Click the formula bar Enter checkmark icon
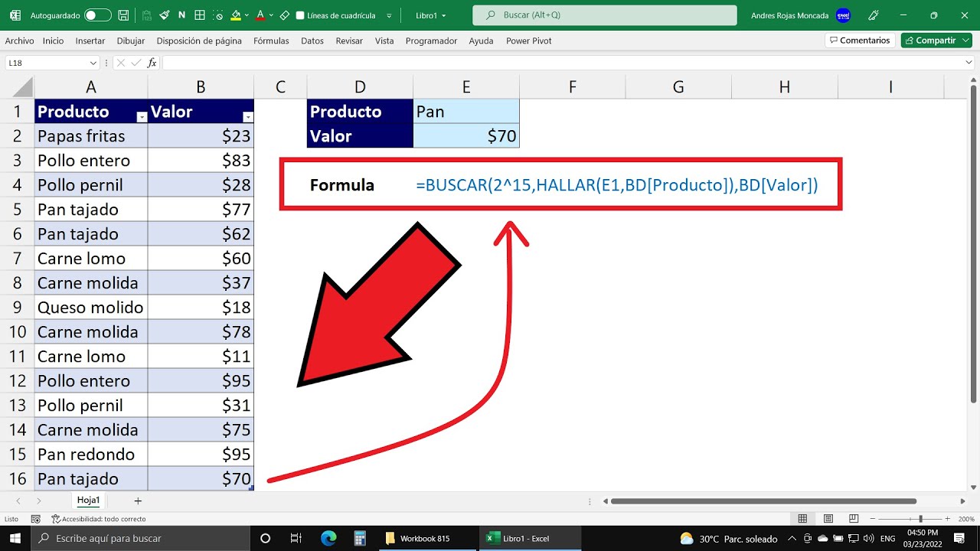980x551 pixels. [x=136, y=63]
